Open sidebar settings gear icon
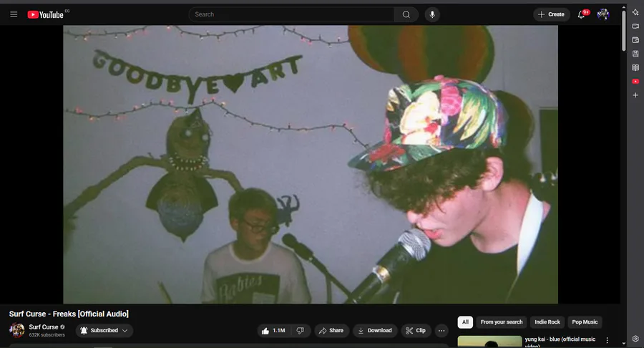644x348 pixels. pyautogui.click(x=635, y=339)
